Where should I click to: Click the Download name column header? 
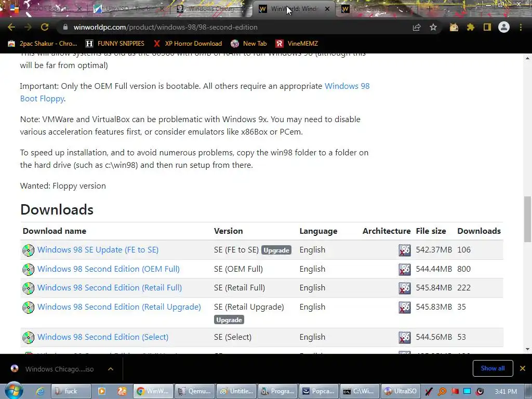[x=54, y=231]
